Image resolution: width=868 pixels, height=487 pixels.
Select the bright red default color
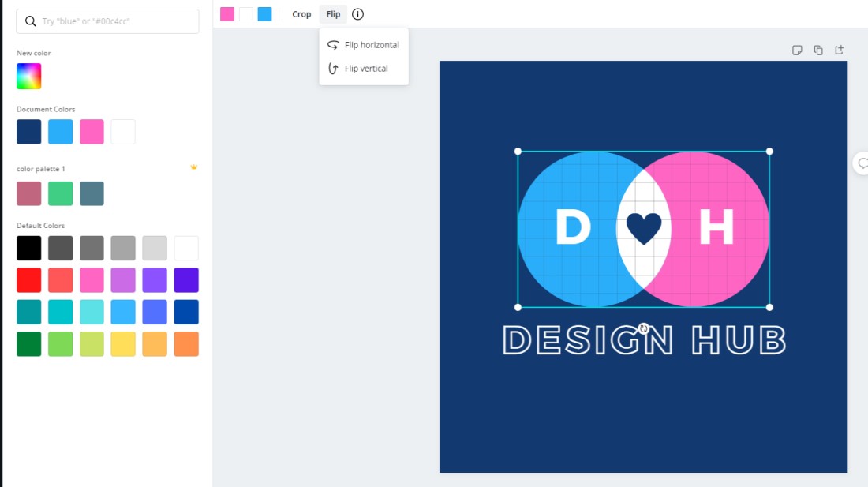coord(28,280)
